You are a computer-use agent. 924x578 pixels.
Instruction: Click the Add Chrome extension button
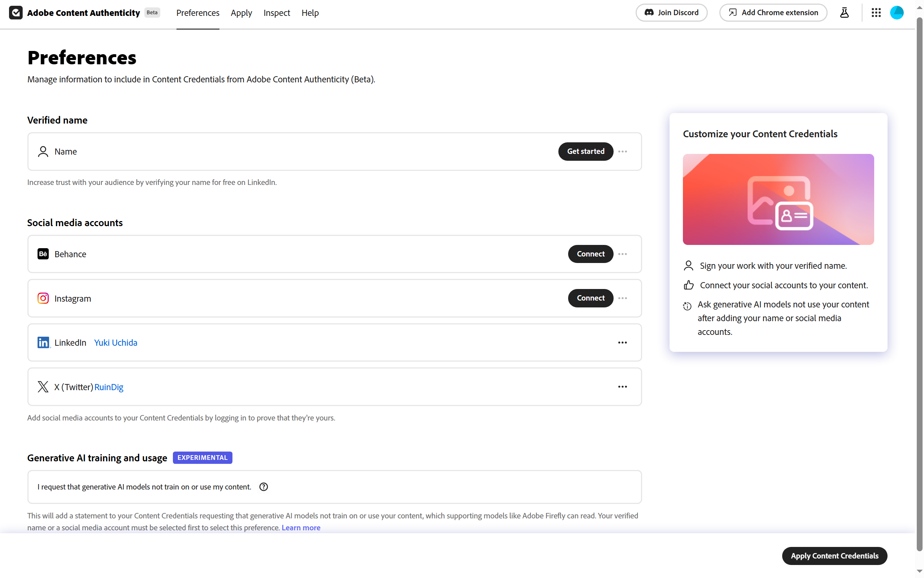(x=773, y=13)
